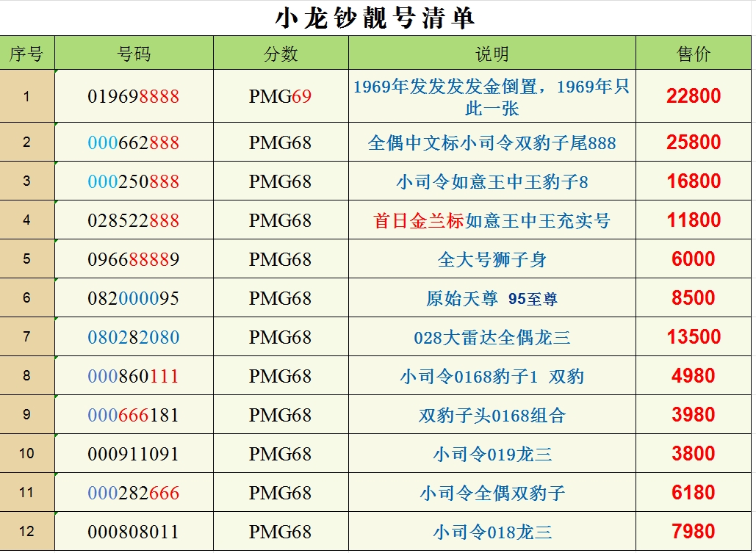
Task: Select description 小司令如意王中王豹子8
Action: (x=492, y=181)
